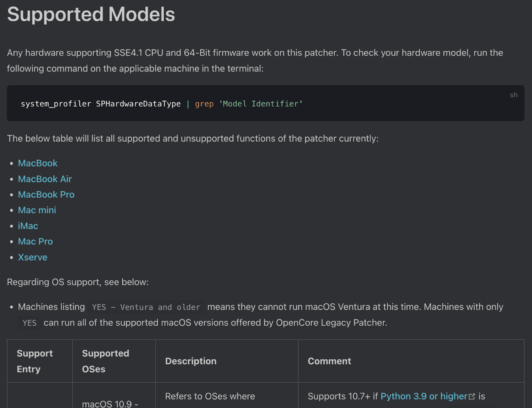Click the 'Model Identifier' string in code
This screenshot has width=532, height=408.
point(261,104)
